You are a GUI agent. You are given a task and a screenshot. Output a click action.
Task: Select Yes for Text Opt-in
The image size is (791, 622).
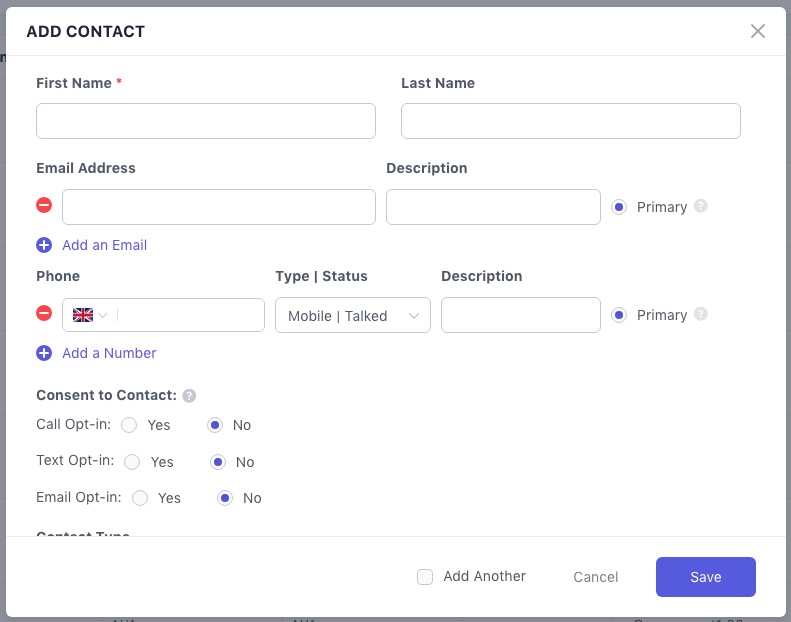coord(132,462)
